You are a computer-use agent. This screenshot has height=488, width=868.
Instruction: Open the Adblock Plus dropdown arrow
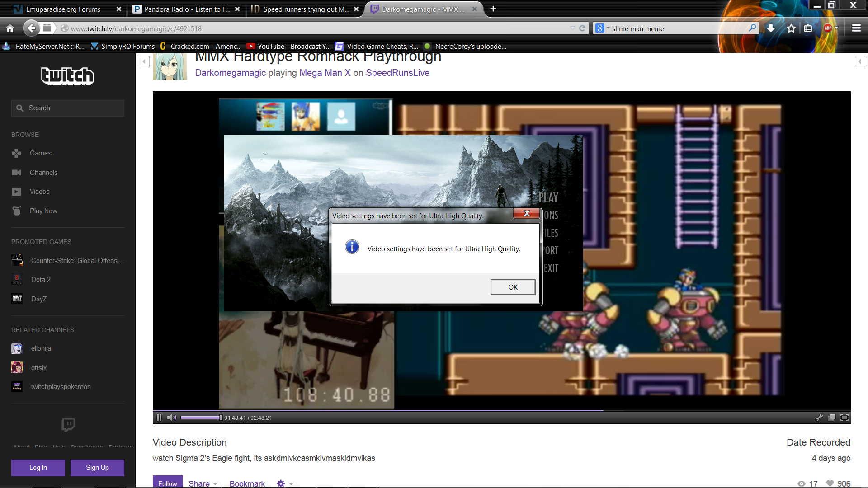(x=836, y=28)
